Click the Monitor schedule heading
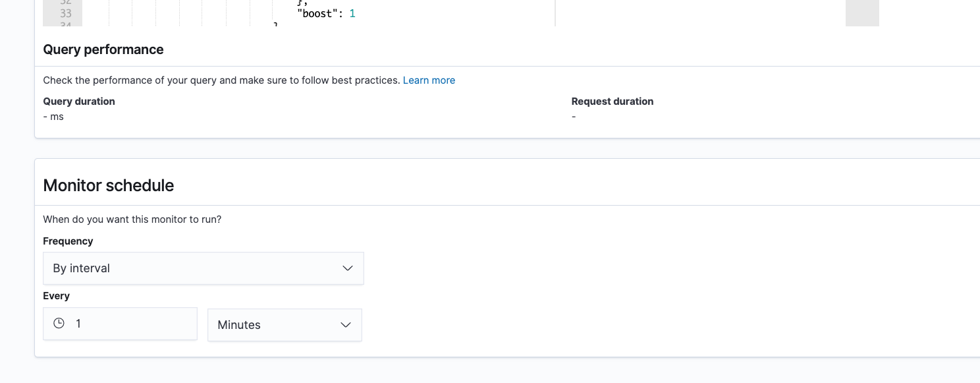The width and height of the screenshot is (980, 383). [109, 185]
